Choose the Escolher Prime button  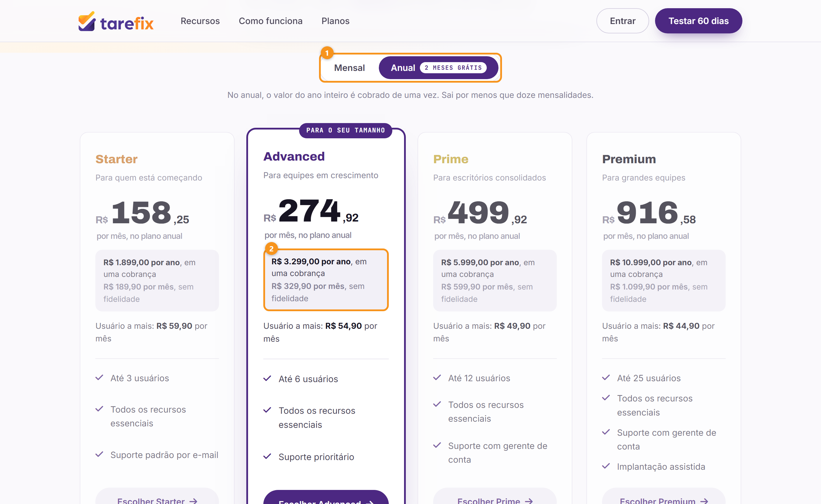click(x=495, y=497)
